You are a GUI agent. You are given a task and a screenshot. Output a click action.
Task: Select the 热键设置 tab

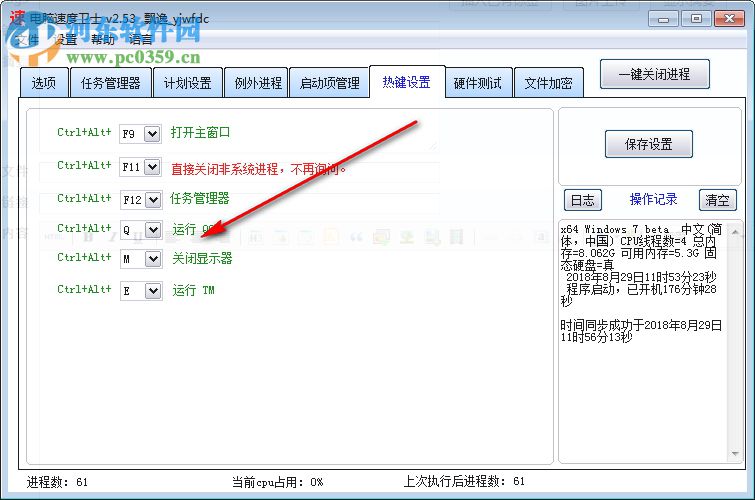407,82
